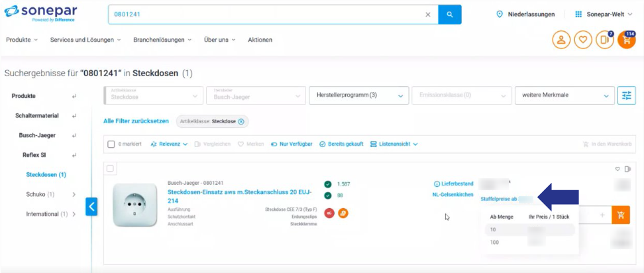Click the orange product badge icon

click(x=343, y=213)
